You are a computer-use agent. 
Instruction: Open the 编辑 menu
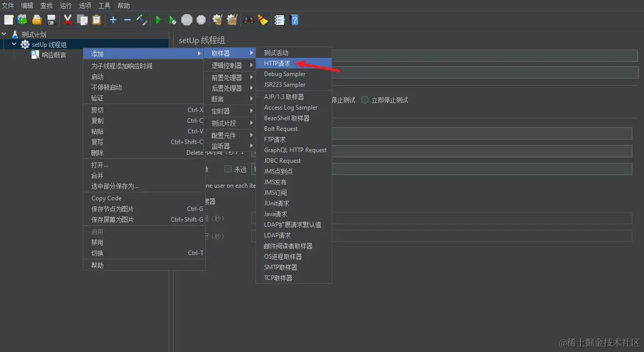[x=27, y=6]
